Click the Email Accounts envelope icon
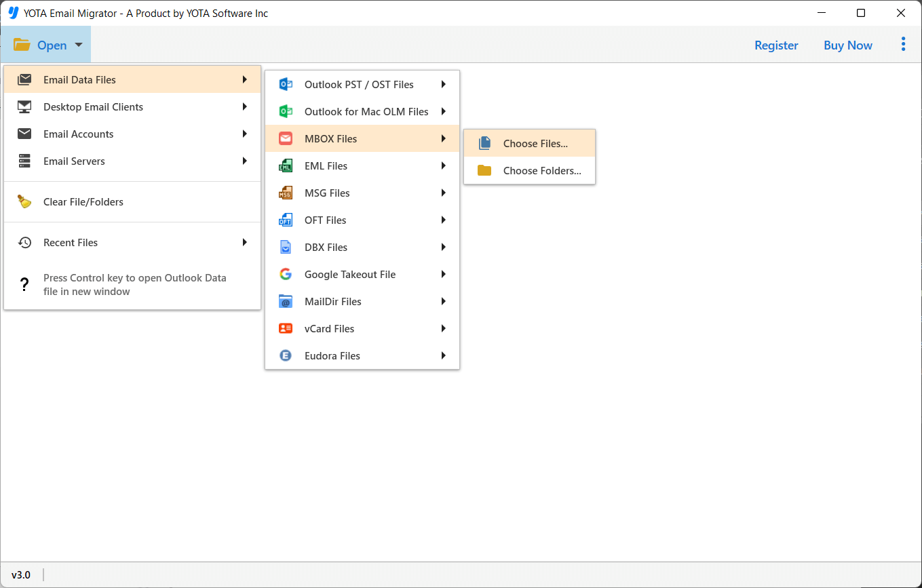922x588 pixels. pos(24,134)
